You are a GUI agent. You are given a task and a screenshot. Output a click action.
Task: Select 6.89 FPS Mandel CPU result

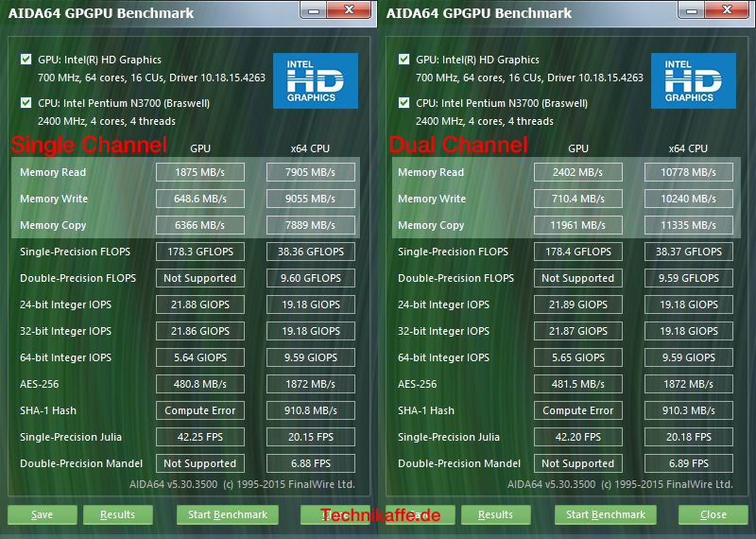(689, 463)
